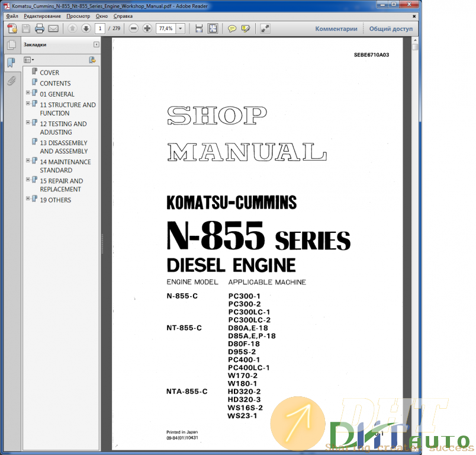Open the Окно menu

tap(102, 16)
